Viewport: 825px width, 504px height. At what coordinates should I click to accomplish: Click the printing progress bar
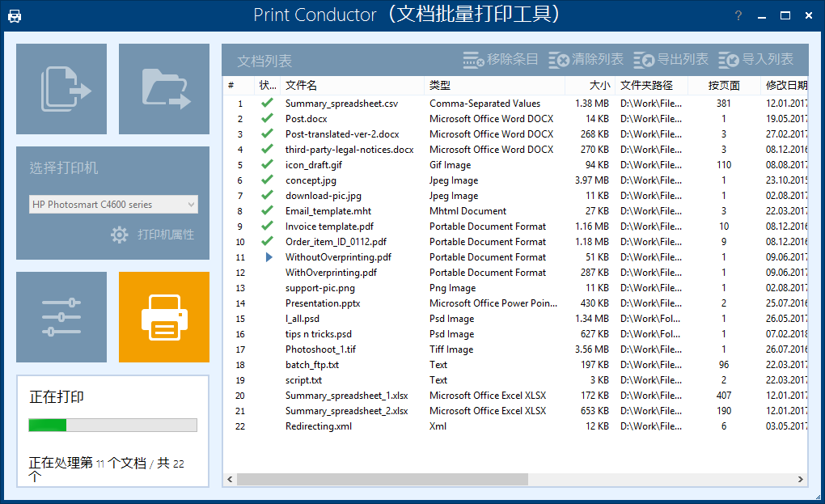(112, 424)
